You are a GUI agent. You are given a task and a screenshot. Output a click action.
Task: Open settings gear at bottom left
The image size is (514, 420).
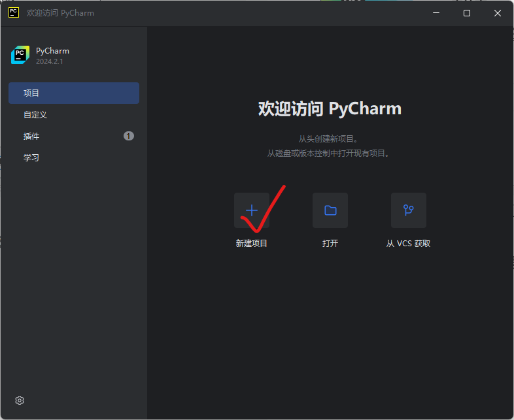click(x=20, y=400)
